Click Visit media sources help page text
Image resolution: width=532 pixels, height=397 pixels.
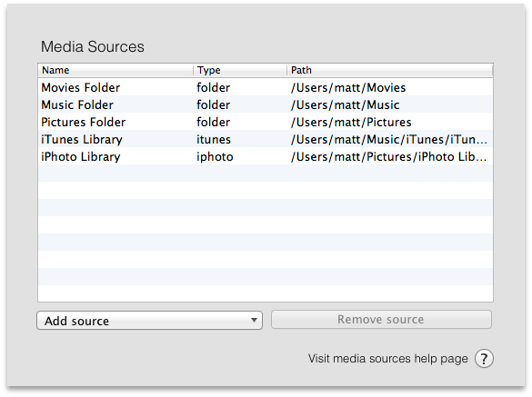click(387, 359)
